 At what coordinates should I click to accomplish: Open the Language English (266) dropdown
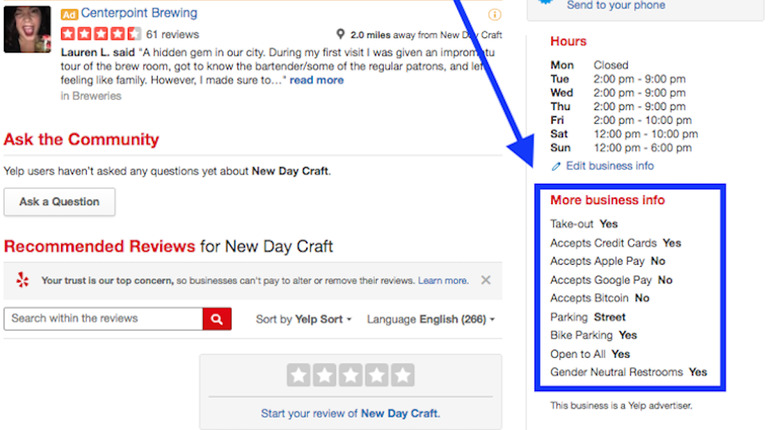pos(430,320)
